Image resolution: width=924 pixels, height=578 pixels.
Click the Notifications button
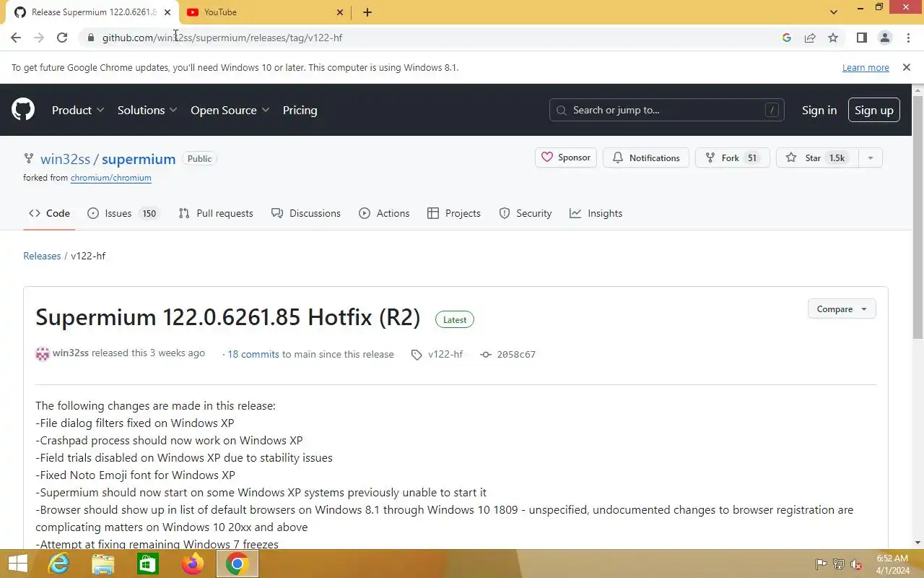coord(646,158)
